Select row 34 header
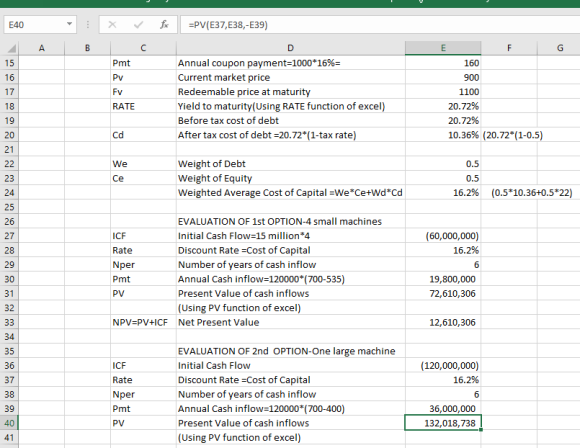 pos(9,337)
